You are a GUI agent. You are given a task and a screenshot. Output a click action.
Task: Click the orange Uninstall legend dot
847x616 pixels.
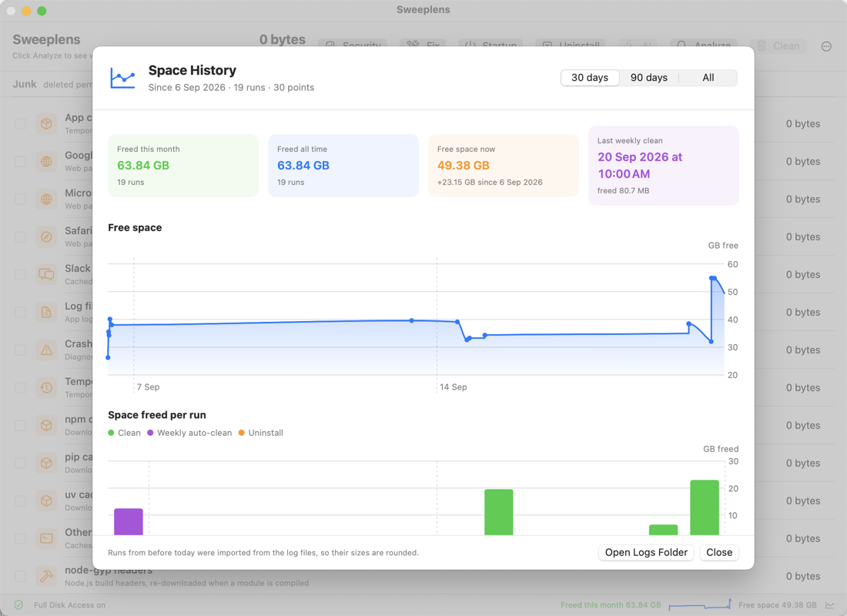tap(242, 433)
